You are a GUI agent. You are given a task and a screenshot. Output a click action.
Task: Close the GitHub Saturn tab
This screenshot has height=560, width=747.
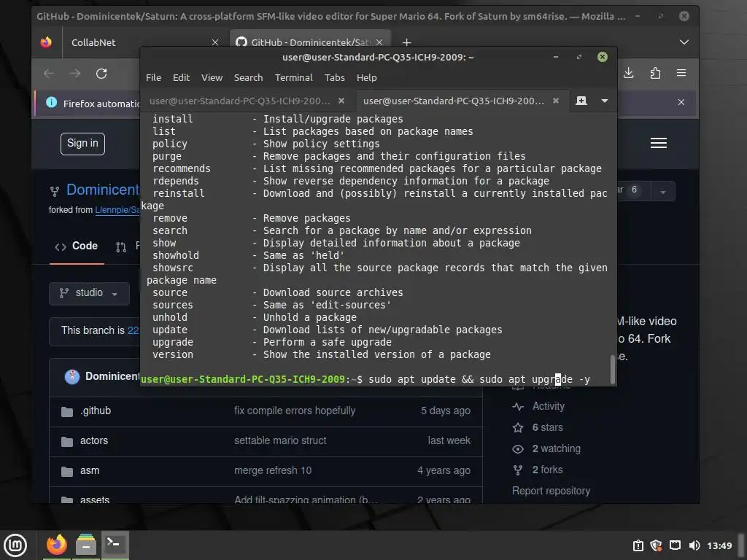tap(379, 42)
